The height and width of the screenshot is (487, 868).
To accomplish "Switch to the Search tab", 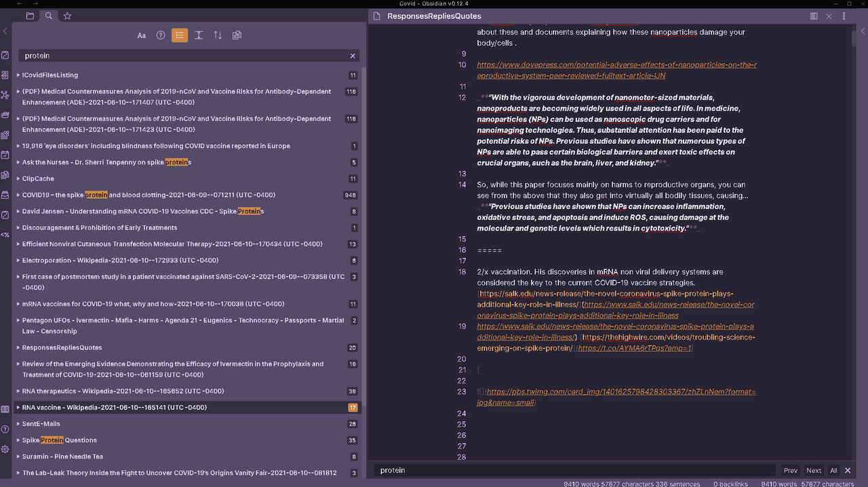I will [49, 16].
